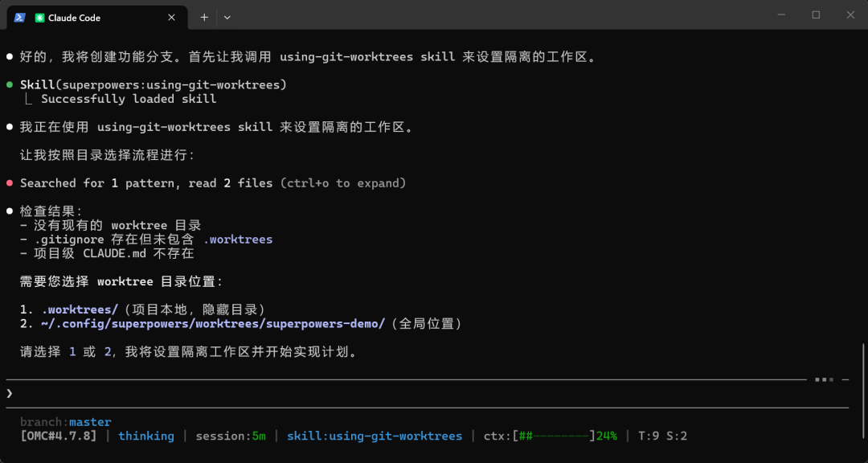This screenshot has width=868, height=463.
Task: Click the 'thinking' status indicator
Action: 146,436
